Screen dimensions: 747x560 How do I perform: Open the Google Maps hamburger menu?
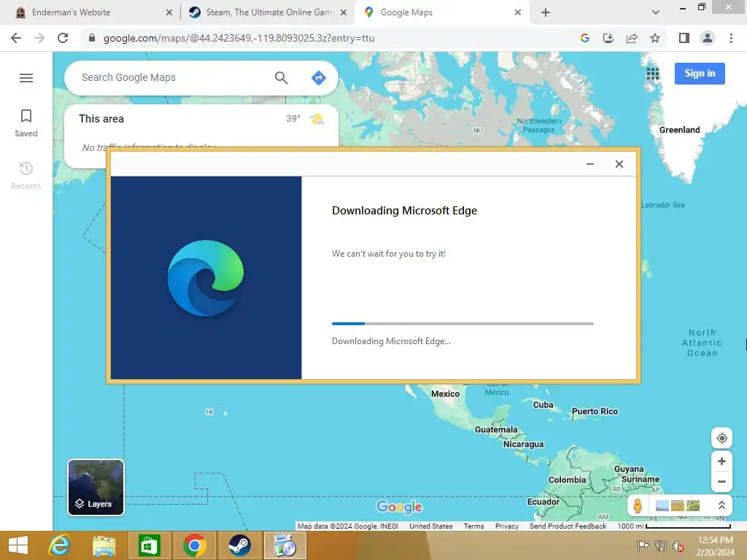tap(26, 77)
